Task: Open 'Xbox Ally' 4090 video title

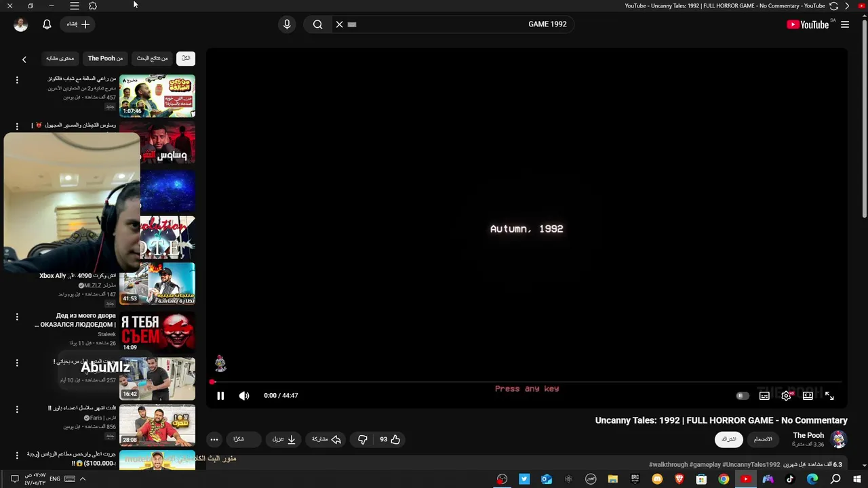Action: (77, 276)
